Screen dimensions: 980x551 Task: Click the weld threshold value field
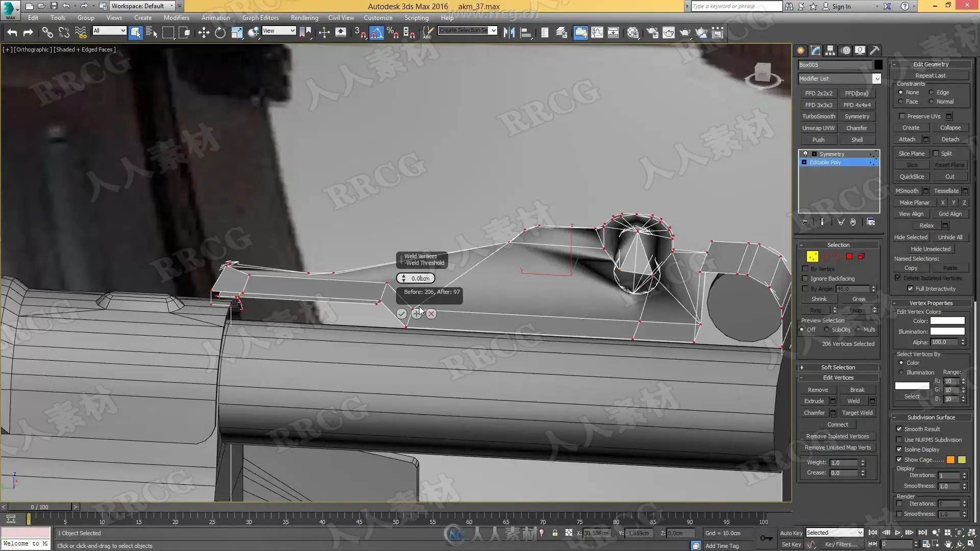point(421,279)
